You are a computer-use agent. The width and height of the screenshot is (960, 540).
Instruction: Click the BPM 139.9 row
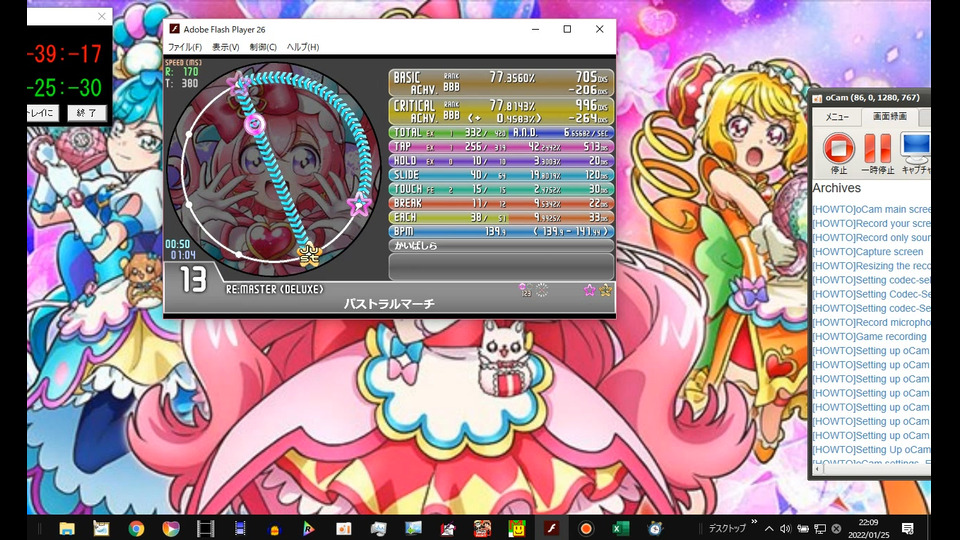coord(501,231)
